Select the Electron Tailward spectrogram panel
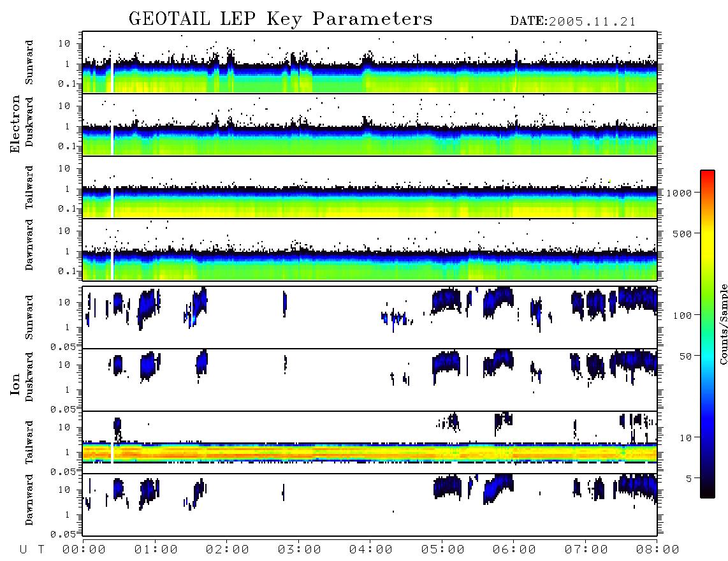728x561 pixels. [x=370, y=187]
